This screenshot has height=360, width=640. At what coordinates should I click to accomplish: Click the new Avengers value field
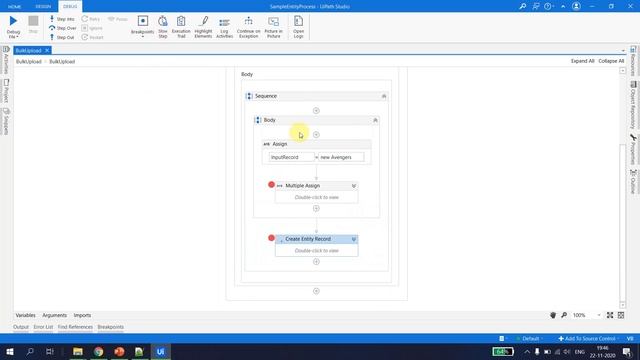point(341,157)
